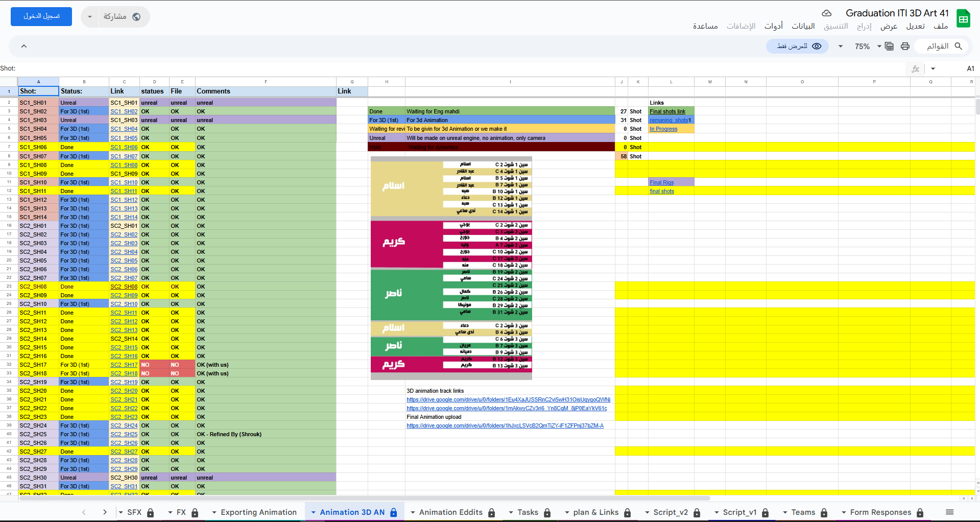Select the dark red Hold status cell

pyautogui.click(x=386, y=147)
